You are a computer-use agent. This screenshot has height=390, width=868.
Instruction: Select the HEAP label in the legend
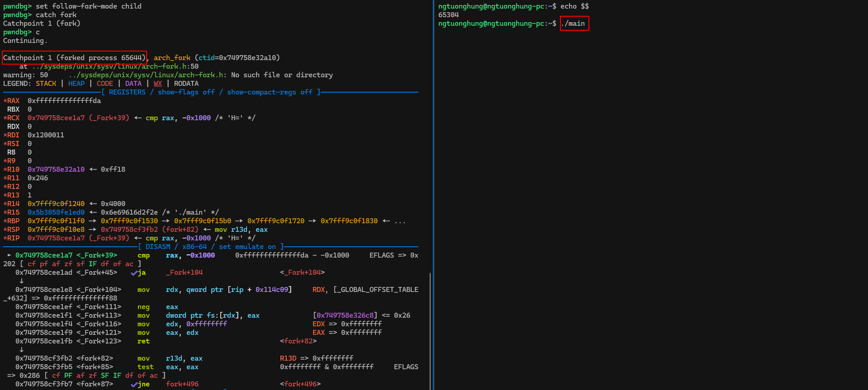76,84
